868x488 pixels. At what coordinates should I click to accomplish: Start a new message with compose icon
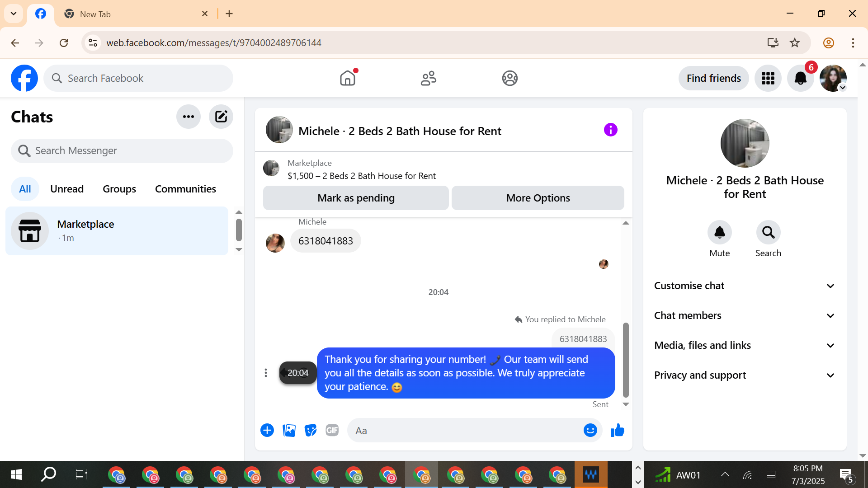[221, 117]
